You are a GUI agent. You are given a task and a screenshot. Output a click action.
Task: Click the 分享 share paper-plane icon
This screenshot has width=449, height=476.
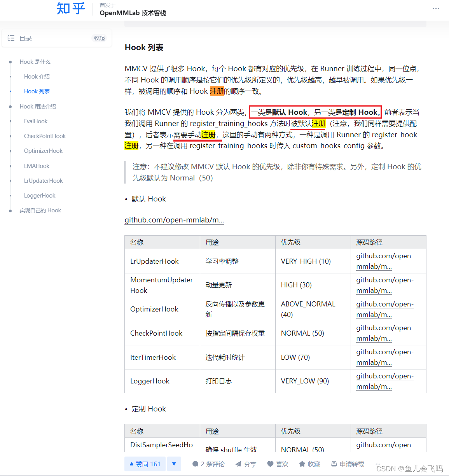[238, 464]
